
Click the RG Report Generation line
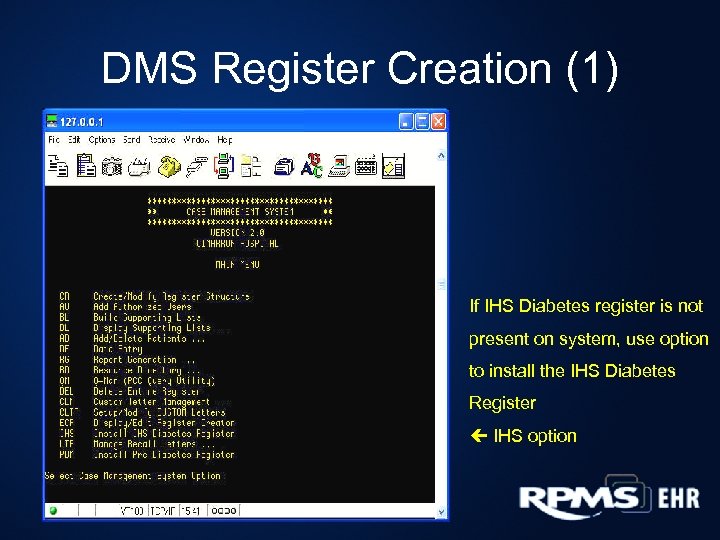coord(128,360)
